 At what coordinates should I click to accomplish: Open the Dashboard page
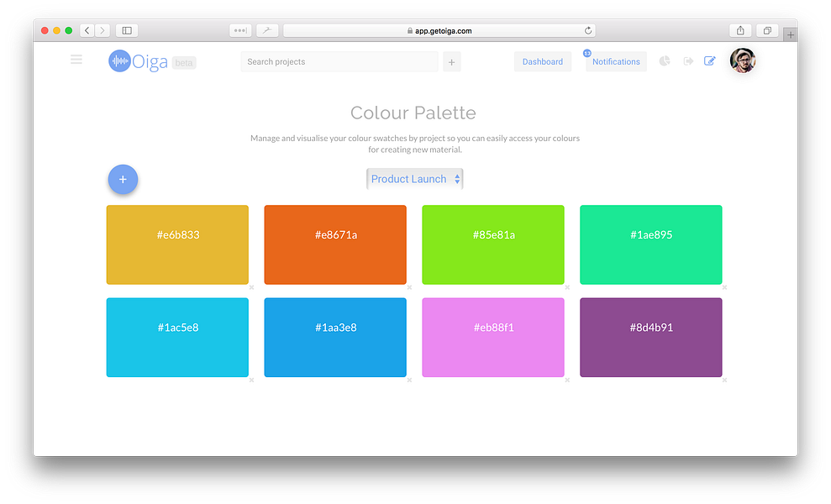[x=543, y=62]
